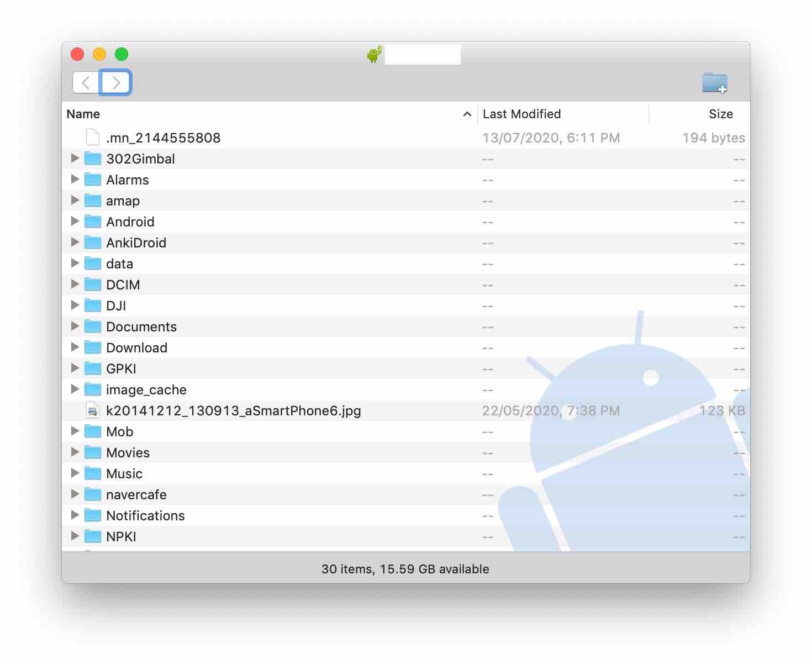This screenshot has width=812, height=665.
Task: Go back with the left chevron button
Action: tap(86, 83)
